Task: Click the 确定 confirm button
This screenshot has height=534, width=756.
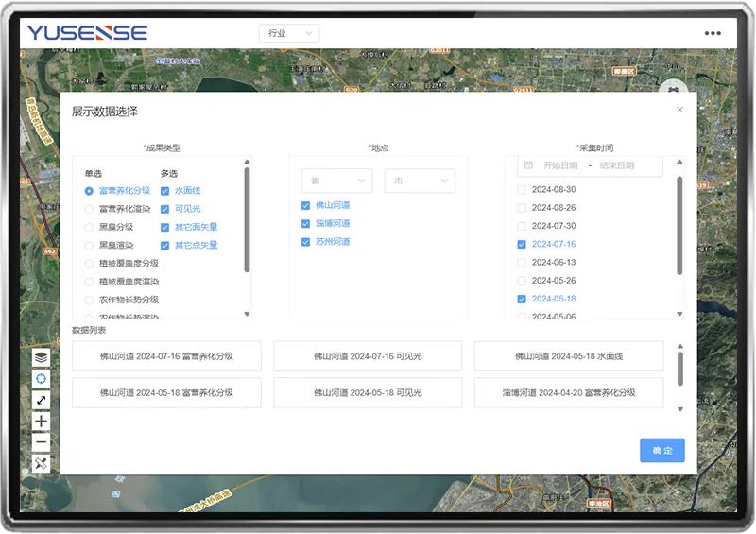Action: point(661,451)
